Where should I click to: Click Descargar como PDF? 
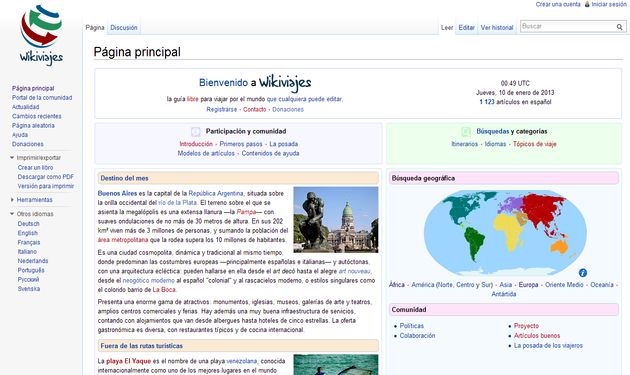pyautogui.click(x=46, y=177)
